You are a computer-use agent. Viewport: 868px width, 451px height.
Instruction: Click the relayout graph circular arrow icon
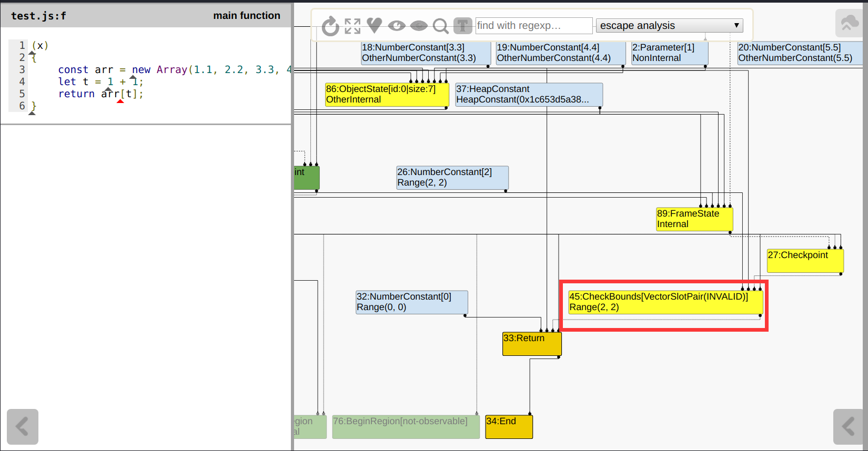click(330, 26)
